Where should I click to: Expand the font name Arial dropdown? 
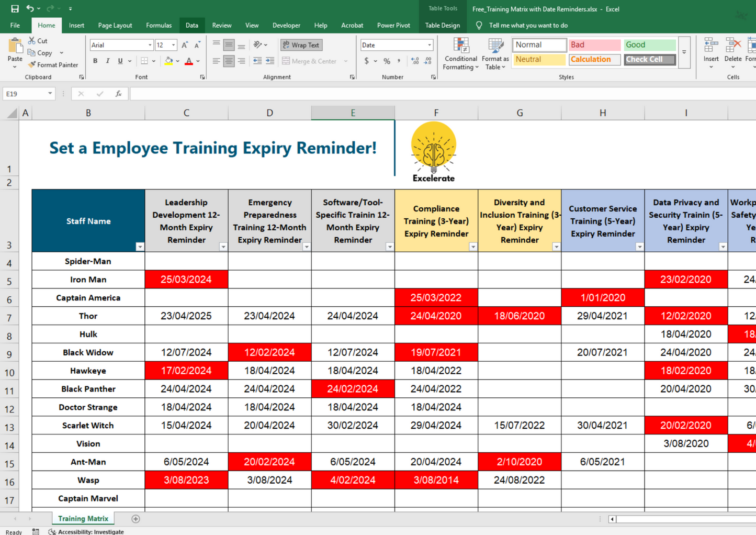coord(150,46)
